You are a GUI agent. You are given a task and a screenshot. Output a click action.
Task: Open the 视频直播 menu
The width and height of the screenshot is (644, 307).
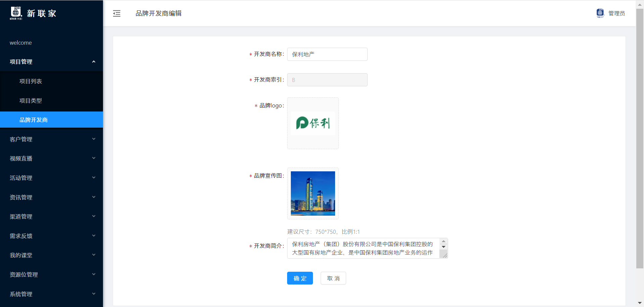(51, 159)
